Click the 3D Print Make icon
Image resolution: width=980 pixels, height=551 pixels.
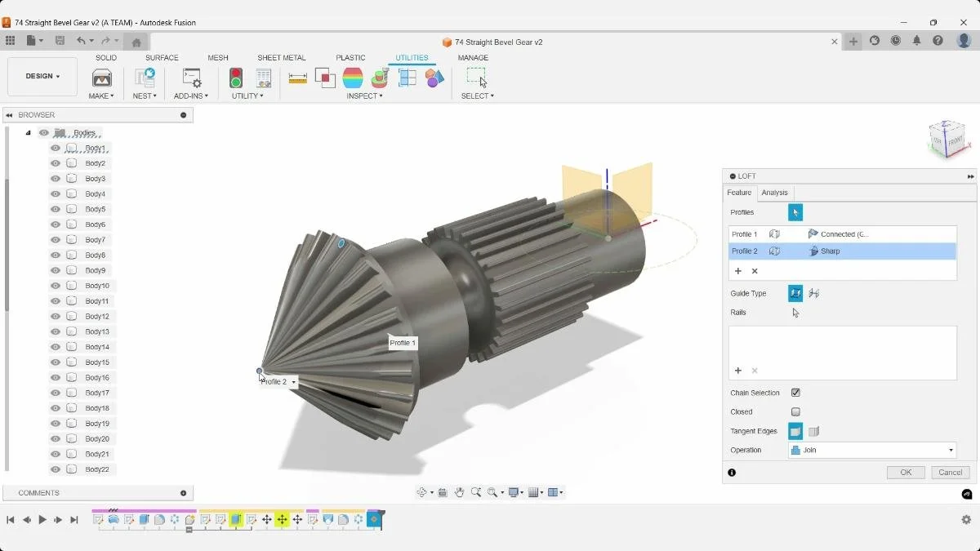pyautogui.click(x=102, y=78)
